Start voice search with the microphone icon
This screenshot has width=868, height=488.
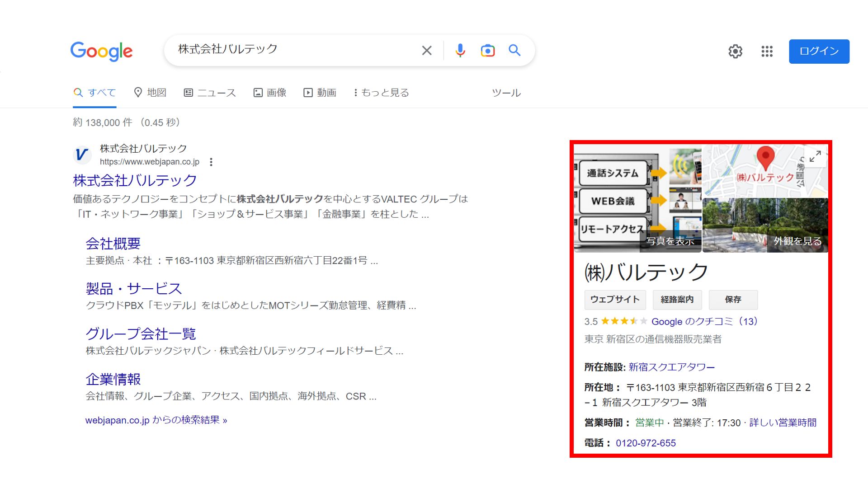click(x=460, y=50)
